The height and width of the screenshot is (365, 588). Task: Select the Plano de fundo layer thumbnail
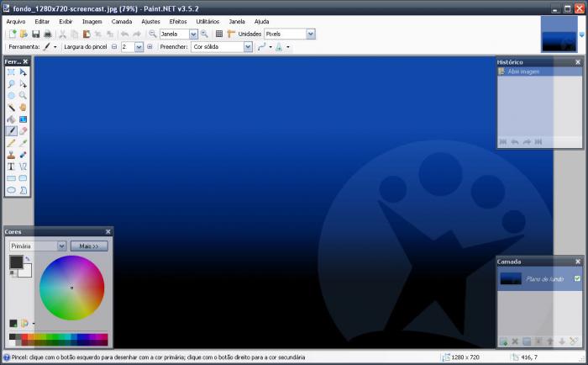point(511,278)
